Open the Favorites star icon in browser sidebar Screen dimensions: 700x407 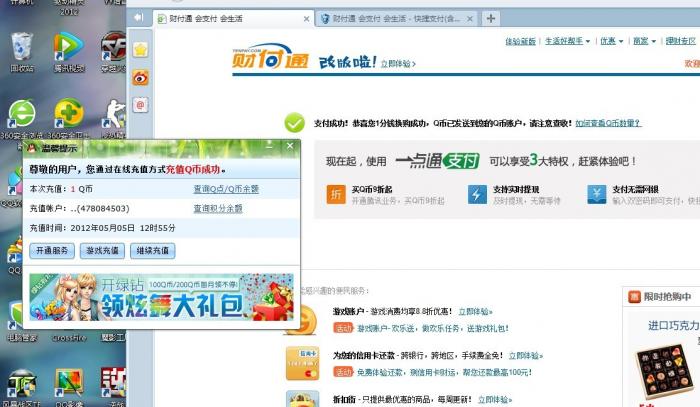point(140,50)
